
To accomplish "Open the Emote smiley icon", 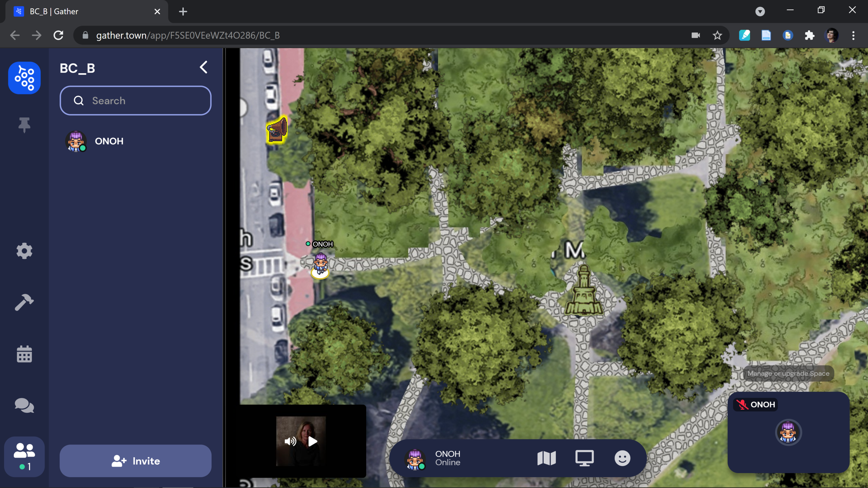I will click(x=622, y=458).
